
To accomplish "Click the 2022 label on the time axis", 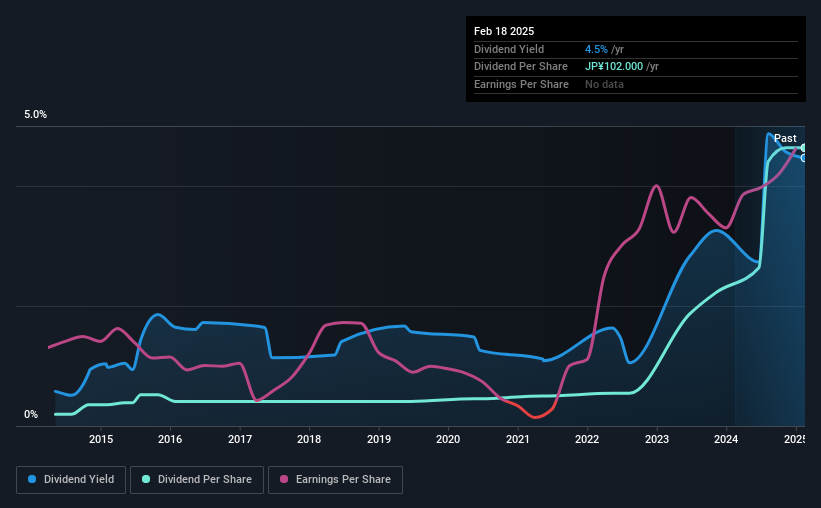I will tap(587, 439).
